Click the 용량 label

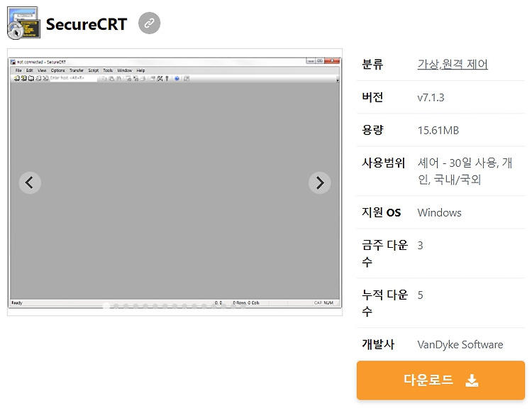[372, 130]
